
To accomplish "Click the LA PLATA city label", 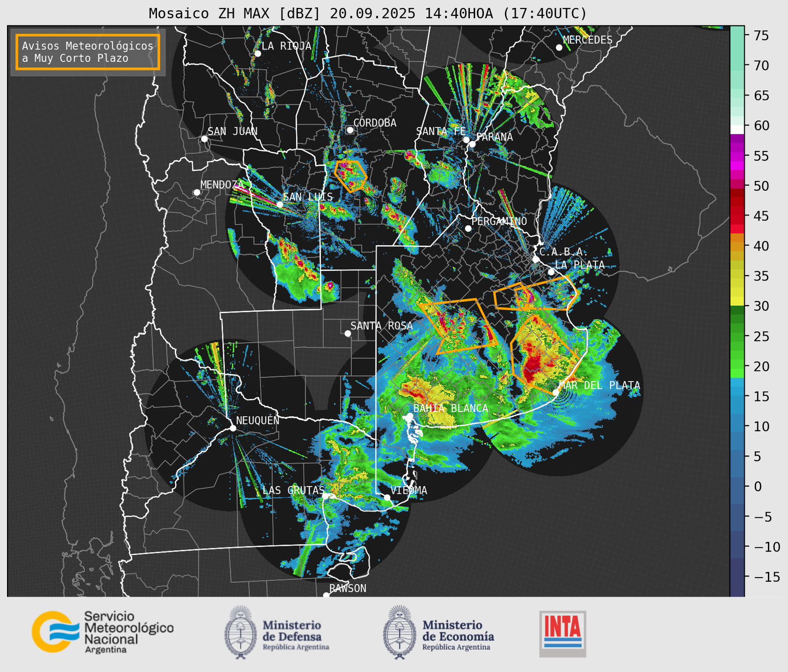I will click(x=580, y=265).
